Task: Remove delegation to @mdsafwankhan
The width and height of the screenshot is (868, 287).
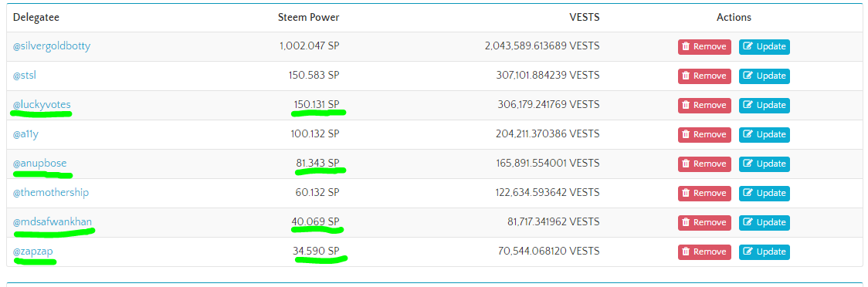Action: (704, 222)
